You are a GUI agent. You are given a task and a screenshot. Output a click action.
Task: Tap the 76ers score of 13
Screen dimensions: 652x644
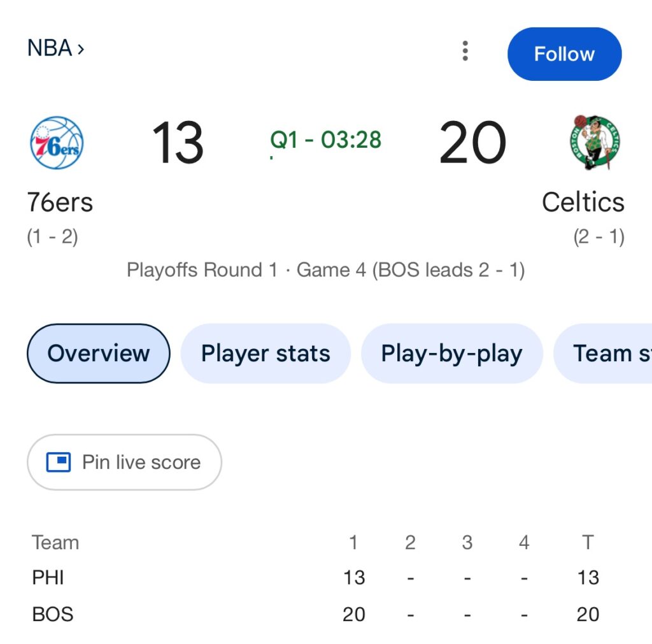tap(178, 143)
